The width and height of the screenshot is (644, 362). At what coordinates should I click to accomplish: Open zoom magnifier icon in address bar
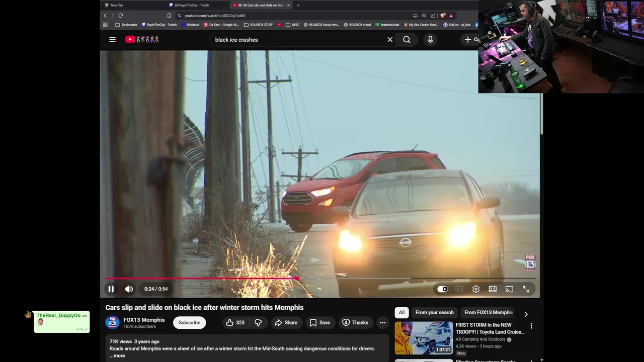(x=424, y=16)
